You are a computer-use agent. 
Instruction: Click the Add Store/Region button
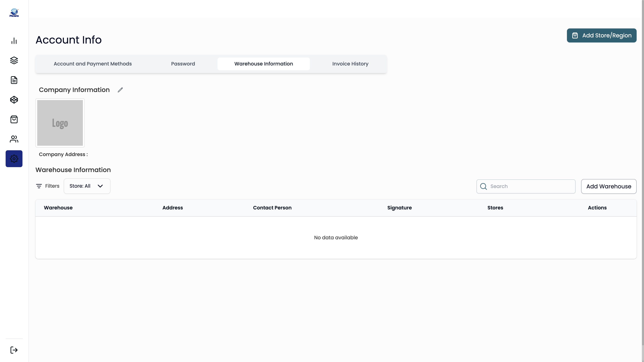pyautogui.click(x=602, y=35)
